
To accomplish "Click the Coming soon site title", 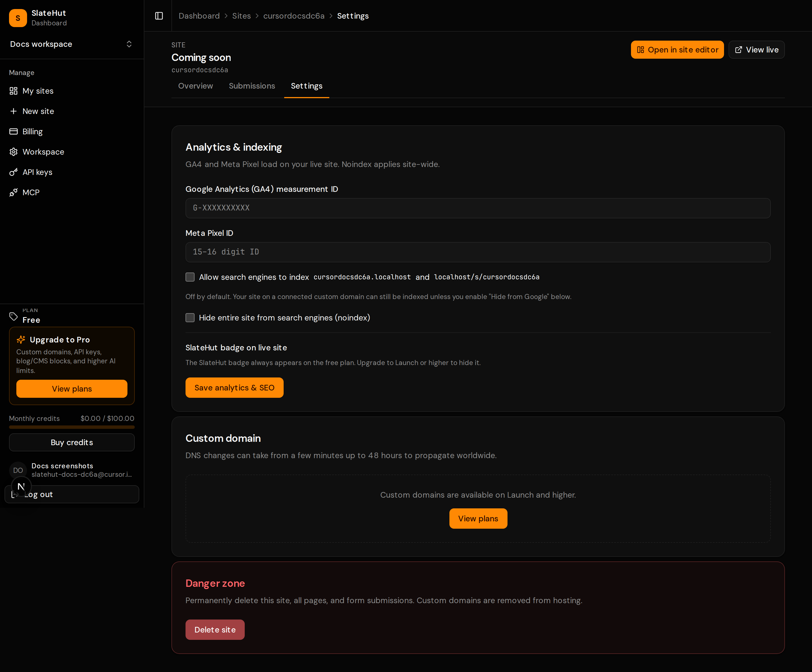I will click(201, 58).
